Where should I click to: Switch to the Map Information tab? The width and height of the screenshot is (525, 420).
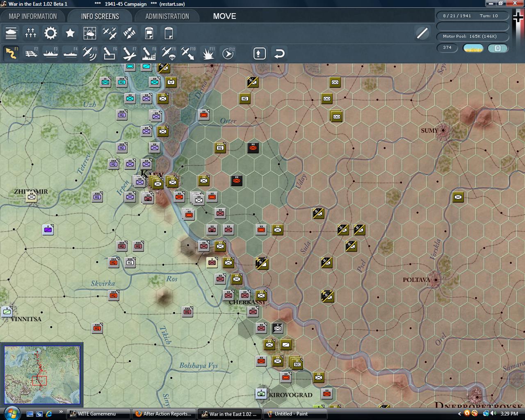pos(33,16)
